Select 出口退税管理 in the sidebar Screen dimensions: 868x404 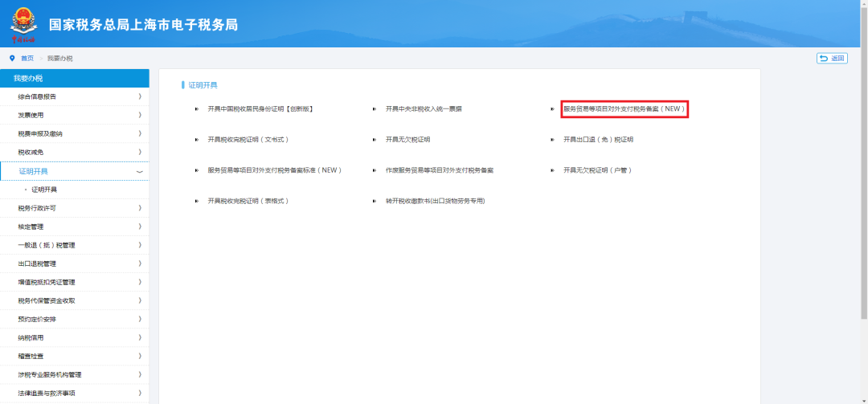click(x=75, y=263)
